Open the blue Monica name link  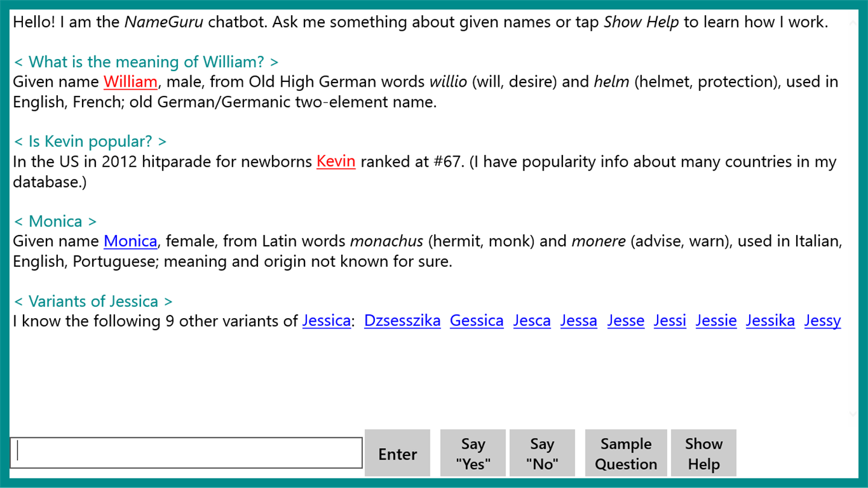click(x=130, y=242)
